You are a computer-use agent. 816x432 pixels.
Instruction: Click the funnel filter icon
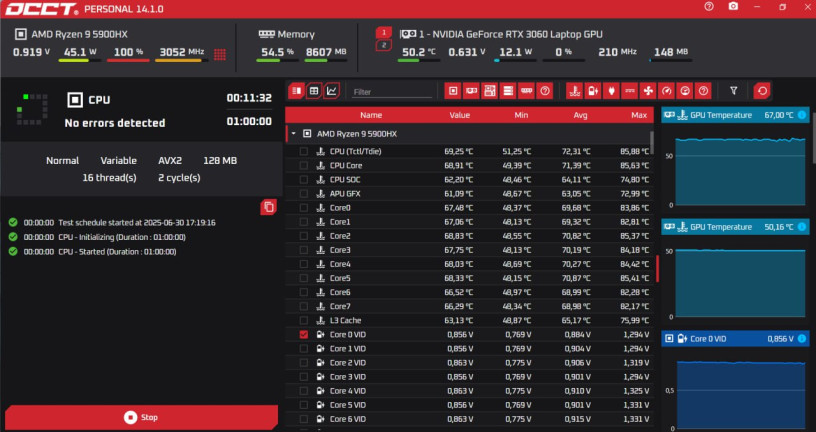[733, 91]
